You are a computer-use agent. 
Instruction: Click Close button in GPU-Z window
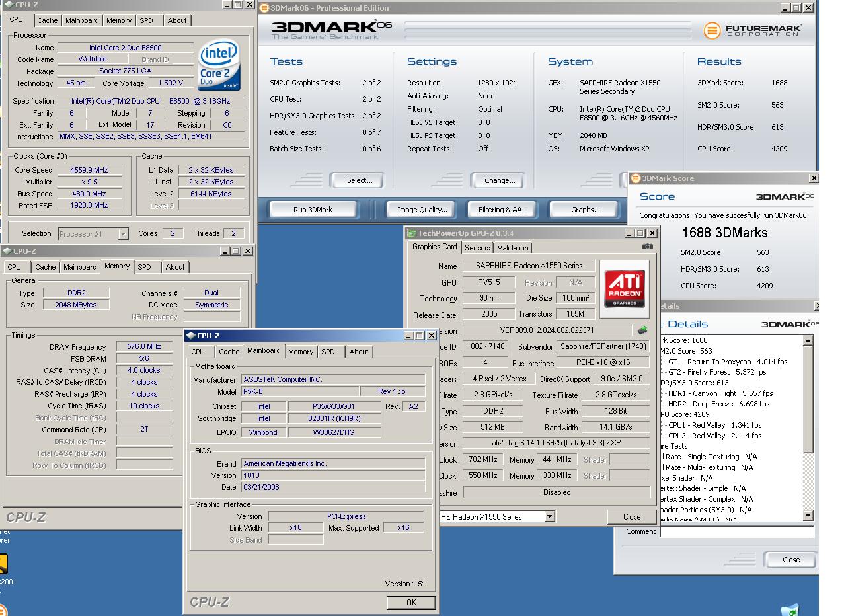click(x=632, y=517)
